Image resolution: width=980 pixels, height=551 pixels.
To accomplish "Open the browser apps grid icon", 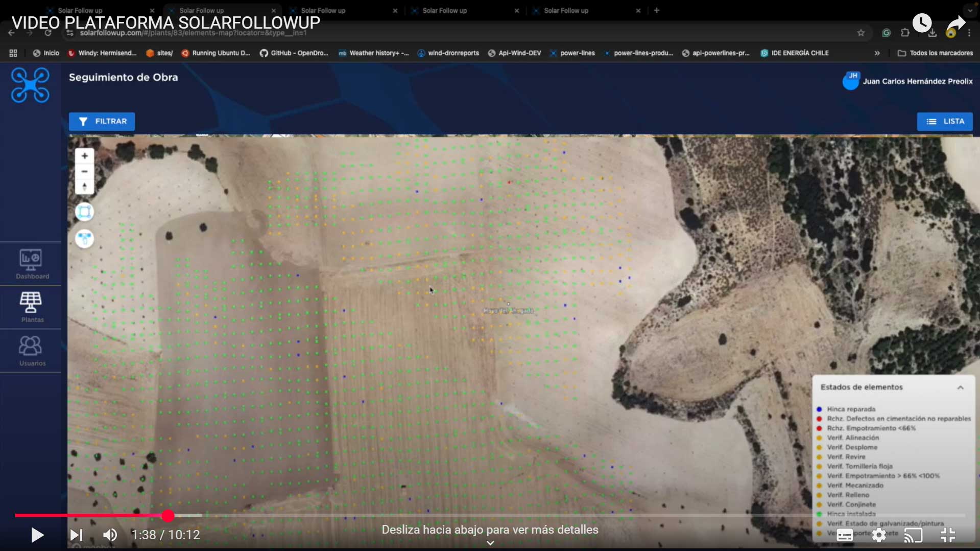I will coord(13,53).
